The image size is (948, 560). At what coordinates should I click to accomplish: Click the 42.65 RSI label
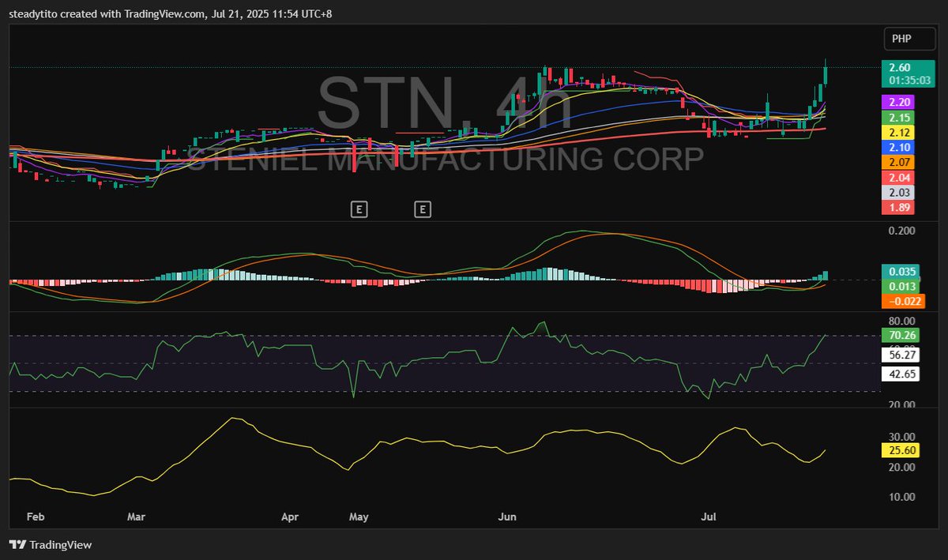[x=901, y=374]
